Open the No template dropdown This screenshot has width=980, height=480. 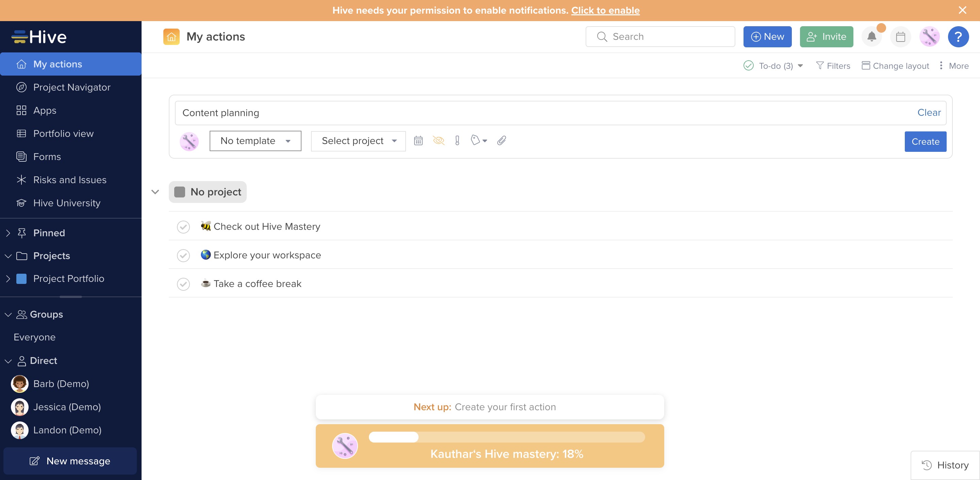coord(255,141)
